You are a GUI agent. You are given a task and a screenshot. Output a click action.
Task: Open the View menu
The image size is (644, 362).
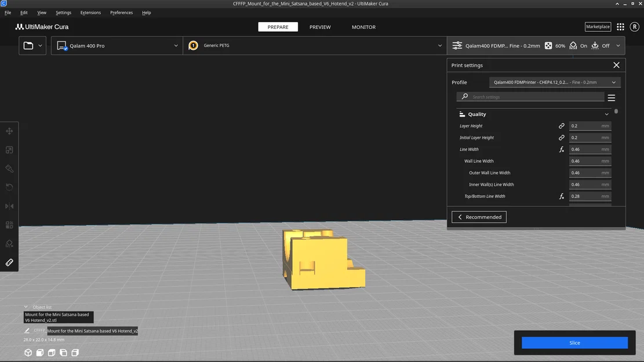tap(42, 13)
